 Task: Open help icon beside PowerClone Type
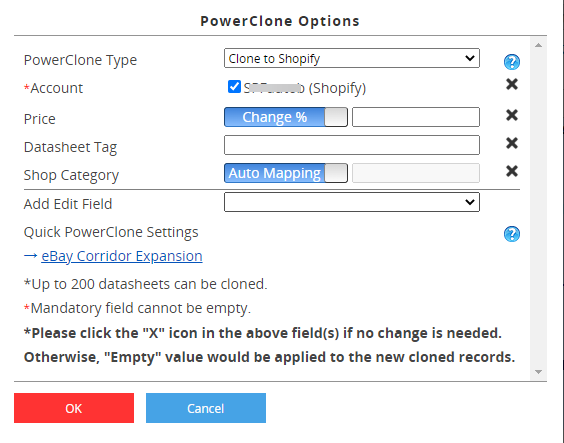click(x=511, y=62)
